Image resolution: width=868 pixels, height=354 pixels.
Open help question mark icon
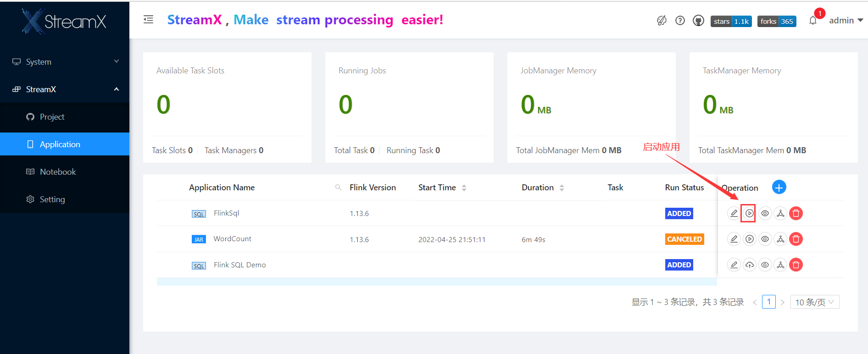680,20
